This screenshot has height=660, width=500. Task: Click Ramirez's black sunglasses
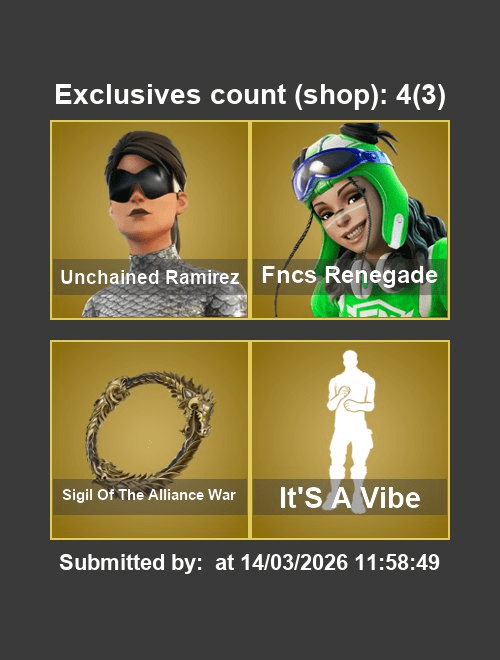[x=143, y=182]
